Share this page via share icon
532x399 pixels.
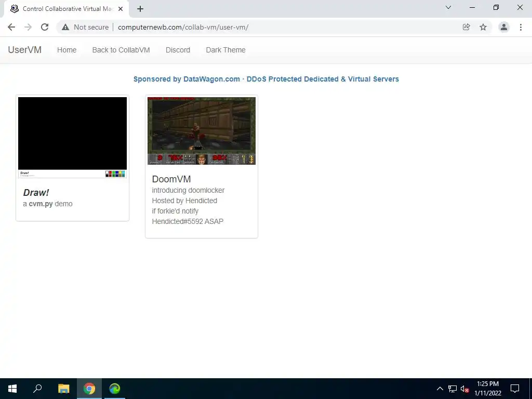tap(466, 27)
